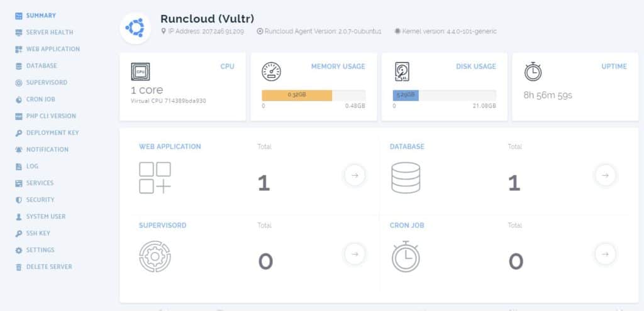Open the Log menu item
The width and height of the screenshot is (644, 311).
click(x=32, y=166)
